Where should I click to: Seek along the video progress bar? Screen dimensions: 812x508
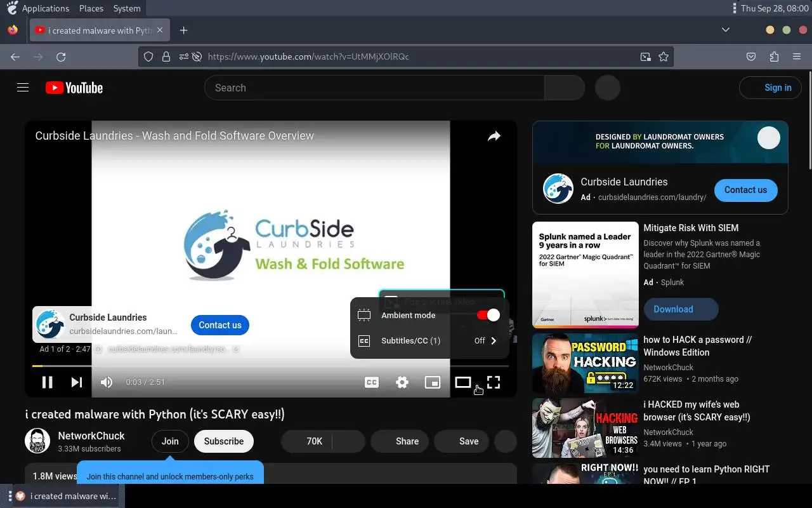270,366
